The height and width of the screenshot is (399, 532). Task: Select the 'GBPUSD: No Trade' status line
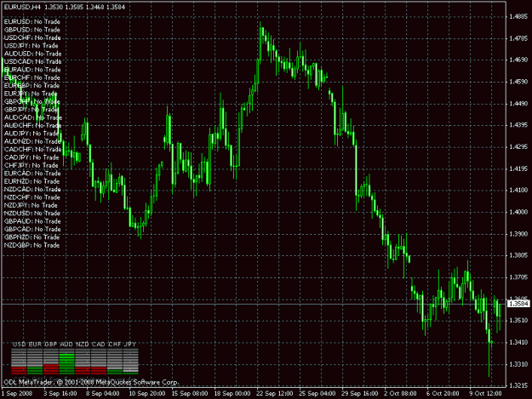(x=31, y=30)
